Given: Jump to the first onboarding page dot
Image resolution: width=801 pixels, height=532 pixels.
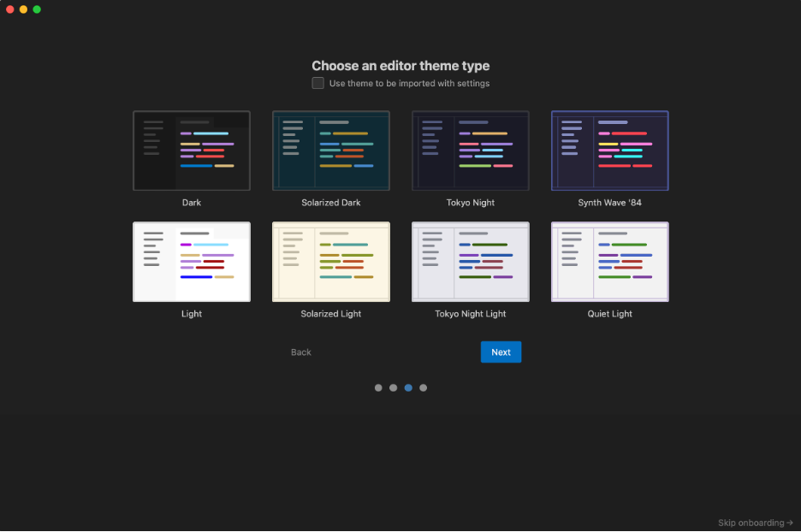Looking at the screenshot, I should pyautogui.click(x=378, y=388).
